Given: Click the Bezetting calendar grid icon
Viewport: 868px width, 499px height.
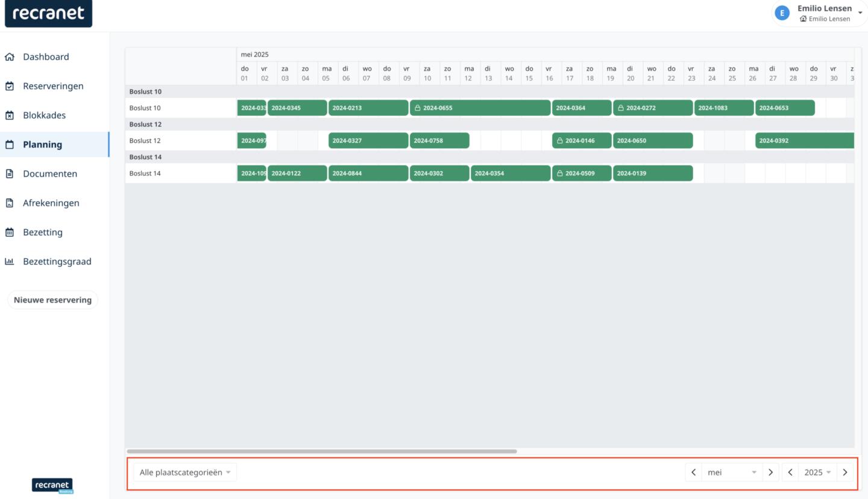Looking at the screenshot, I should (10, 233).
